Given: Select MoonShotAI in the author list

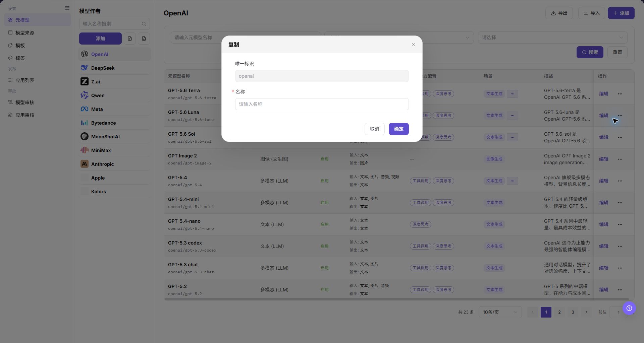Looking at the screenshot, I should click(x=115, y=137).
